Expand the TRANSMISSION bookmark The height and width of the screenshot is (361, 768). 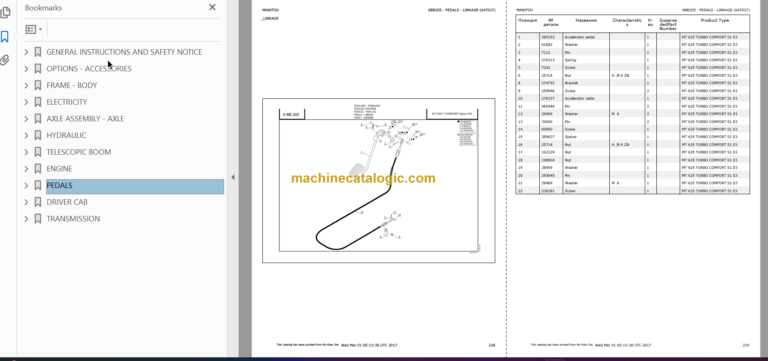pos(26,219)
